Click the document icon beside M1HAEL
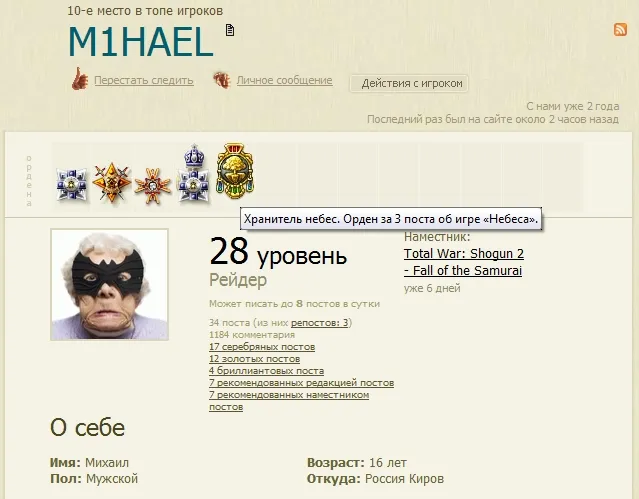Viewport: 639px width, 499px height. point(230,30)
